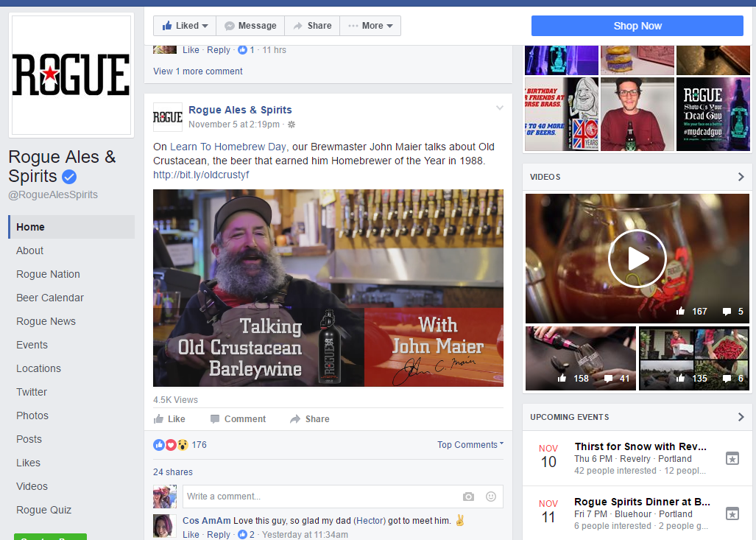
Task: Play the featured crab glass video
Action: [637, 259]
